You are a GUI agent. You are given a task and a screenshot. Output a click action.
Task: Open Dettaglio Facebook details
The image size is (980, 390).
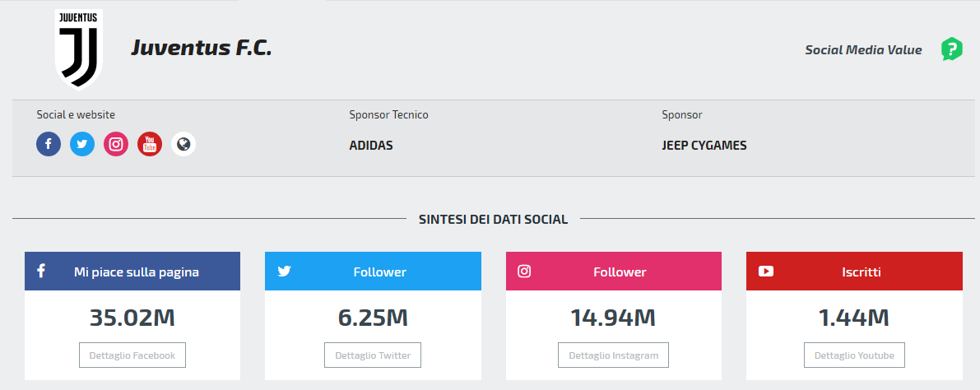coord(132,355)
